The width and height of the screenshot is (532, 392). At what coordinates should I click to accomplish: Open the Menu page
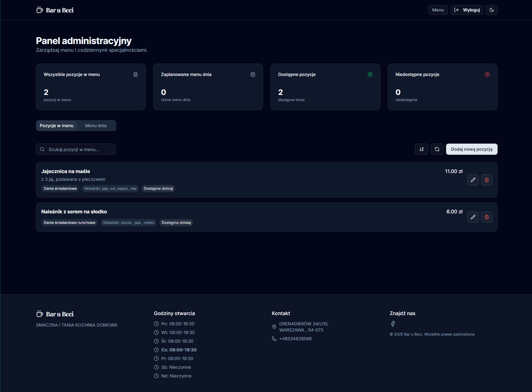(438, 10)
